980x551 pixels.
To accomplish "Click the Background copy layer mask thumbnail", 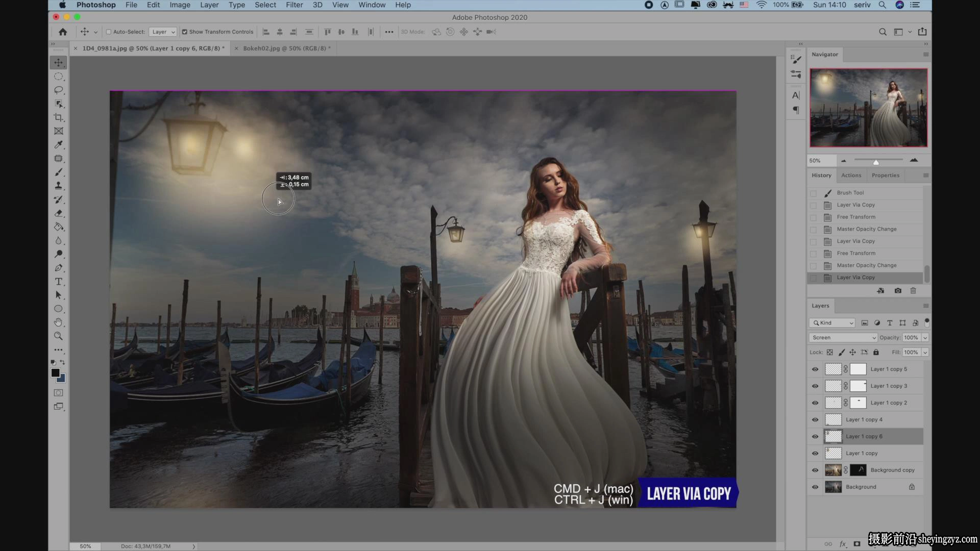I will click(858, 470).
